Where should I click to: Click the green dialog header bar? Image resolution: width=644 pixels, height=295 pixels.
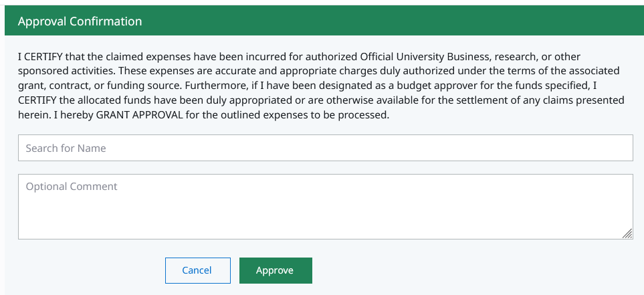(401, 21)
